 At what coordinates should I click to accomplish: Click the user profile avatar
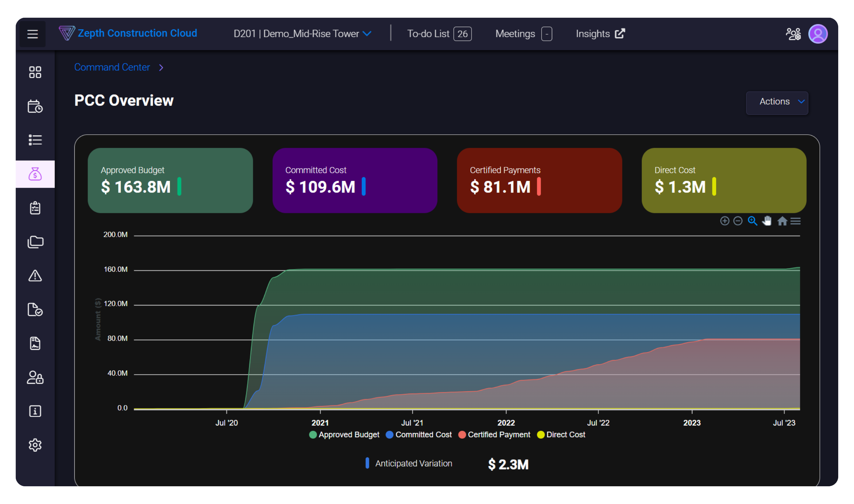coord(817,34)
